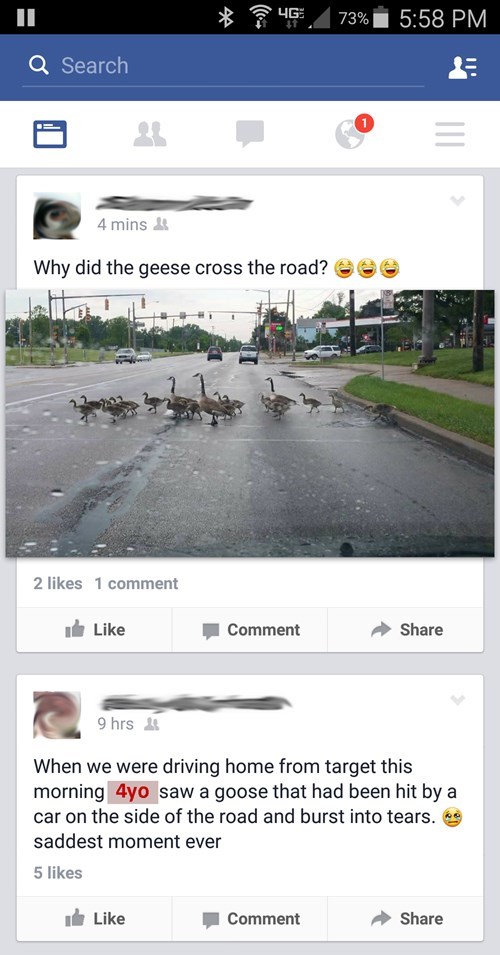
Task: Expand options chevron on geese post
Action: point(457,201)
